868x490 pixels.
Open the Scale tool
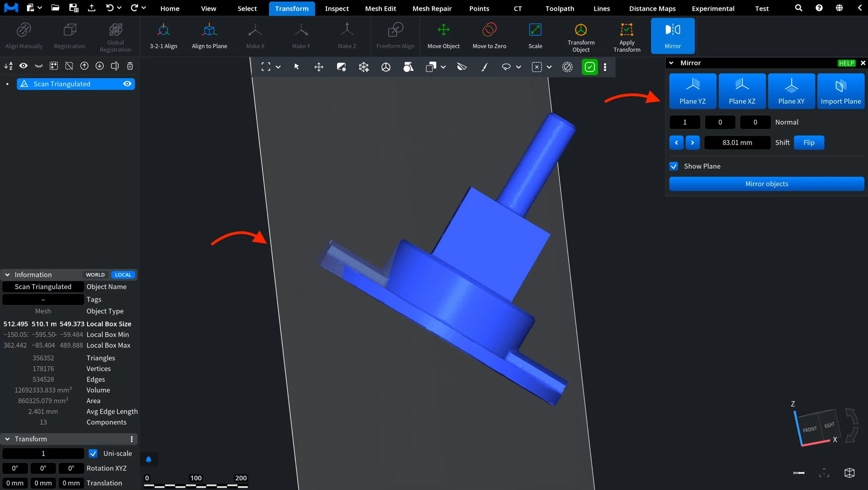pos(535,36)
